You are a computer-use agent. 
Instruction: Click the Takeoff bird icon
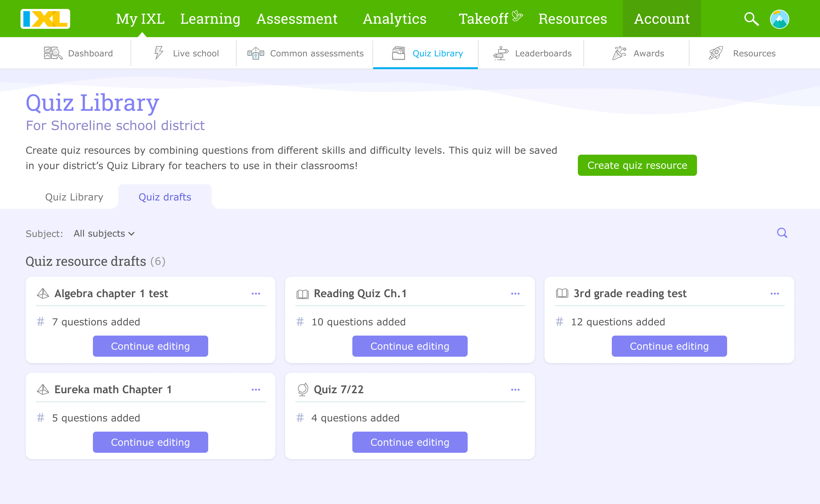click(517, 15)
